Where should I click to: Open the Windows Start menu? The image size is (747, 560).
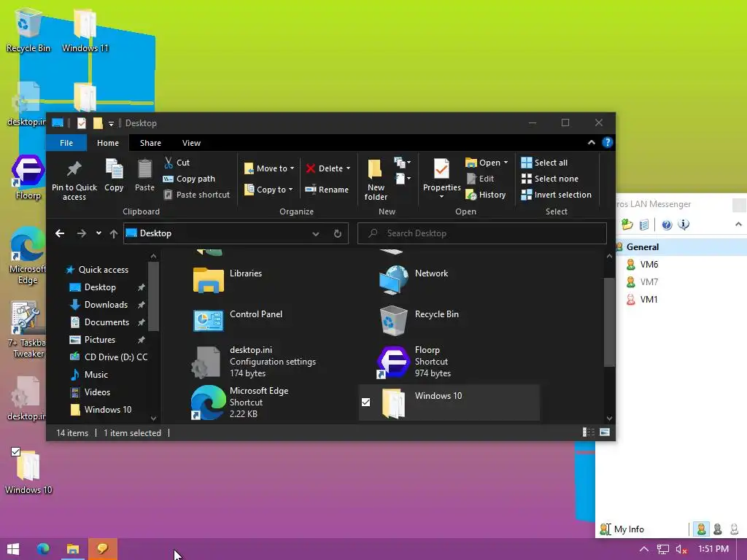13,549
